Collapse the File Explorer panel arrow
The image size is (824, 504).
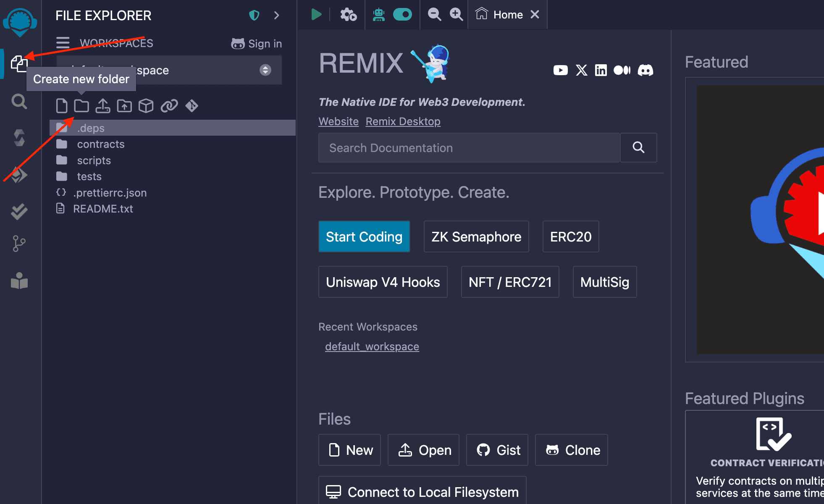click(276, 16)
